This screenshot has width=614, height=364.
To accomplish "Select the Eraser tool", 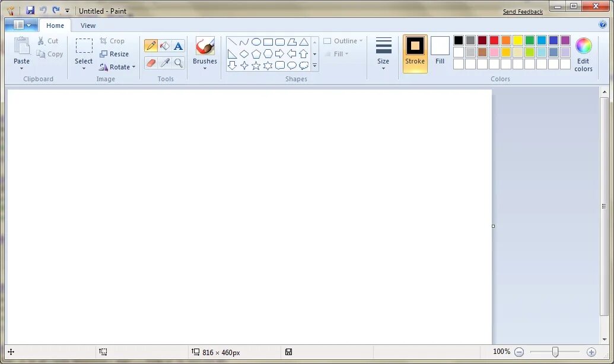I will (151, 63).
